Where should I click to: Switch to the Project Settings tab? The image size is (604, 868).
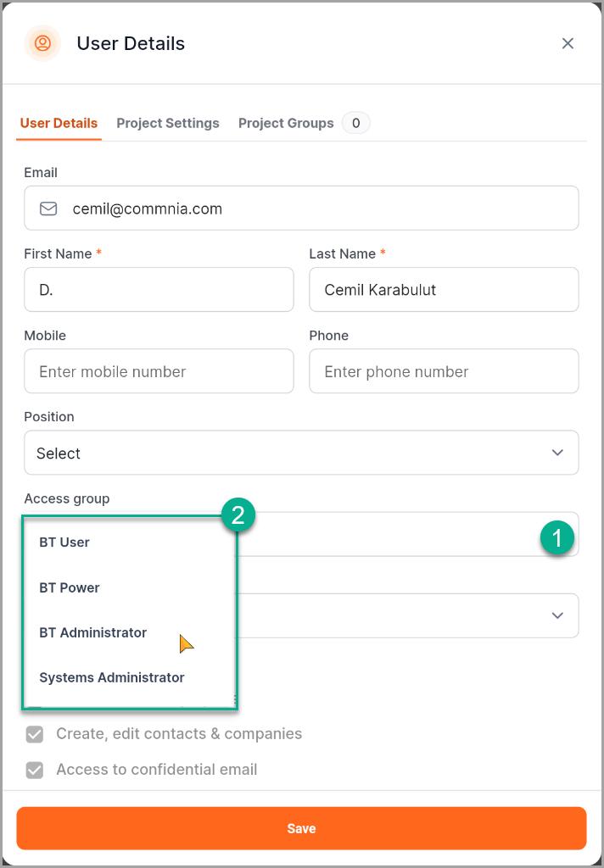click(x=168, y=123)
